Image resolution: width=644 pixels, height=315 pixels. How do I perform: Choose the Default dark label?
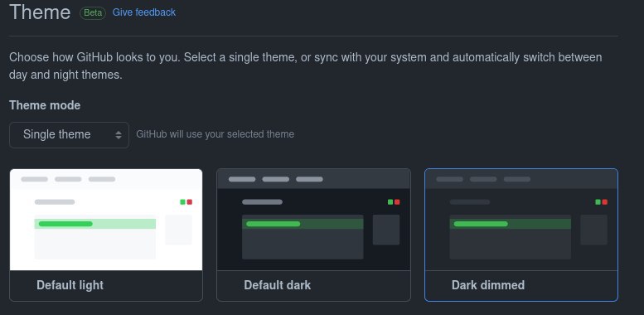pyautogui.click(x=277, y=285)
